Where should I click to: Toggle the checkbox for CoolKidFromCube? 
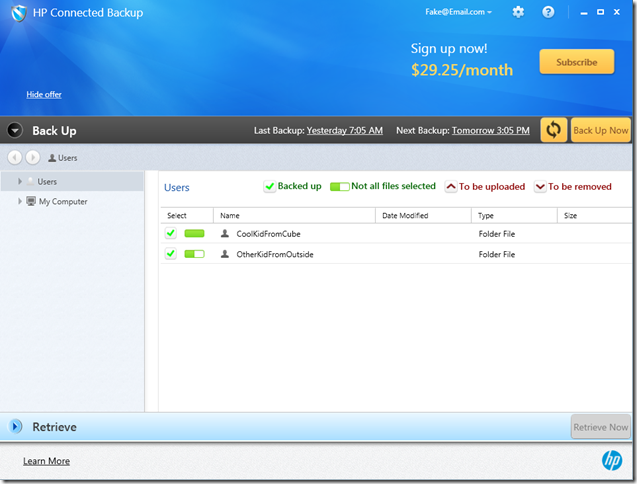171,233
